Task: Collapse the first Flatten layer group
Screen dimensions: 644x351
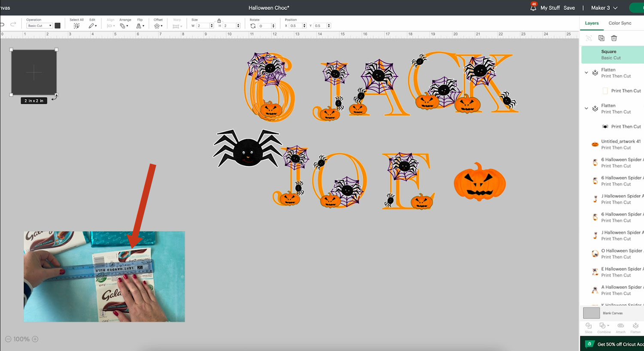Action: [586, 73]
